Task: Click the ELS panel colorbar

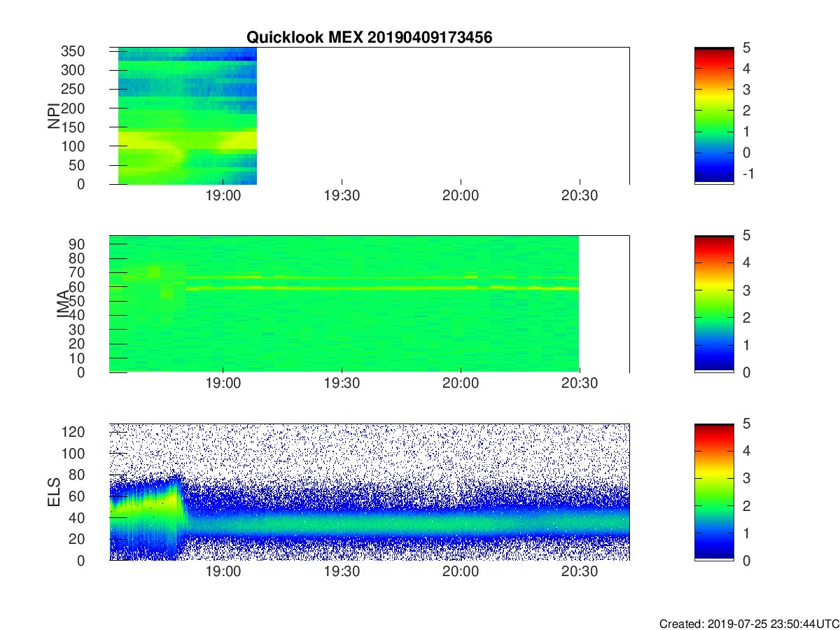Action: (714, 491)
